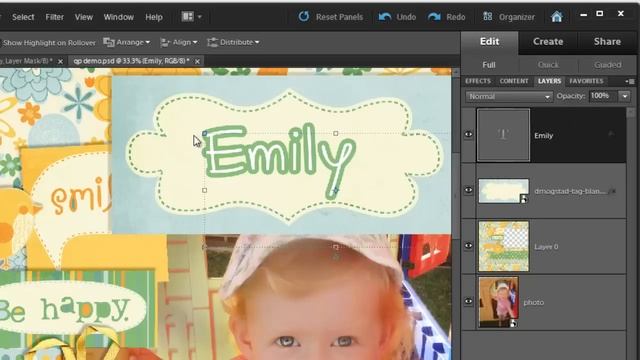Click the Arrange Documents layout icon
The height and width of the screenshot is (360, 640).
(x=187, y=16)
